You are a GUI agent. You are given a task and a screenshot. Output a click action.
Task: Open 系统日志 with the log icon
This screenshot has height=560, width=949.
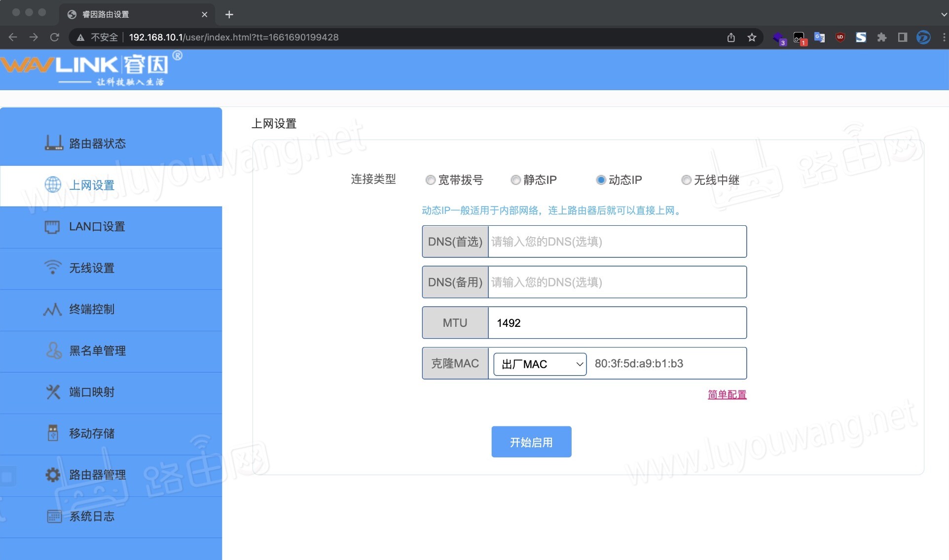(x=53, y=516)
